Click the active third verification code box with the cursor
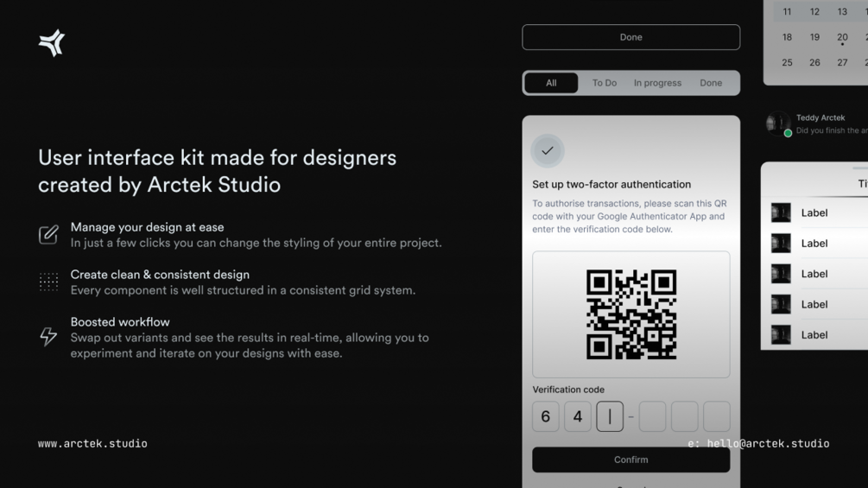Screen dimensions: 868x488 coord(610,416)
